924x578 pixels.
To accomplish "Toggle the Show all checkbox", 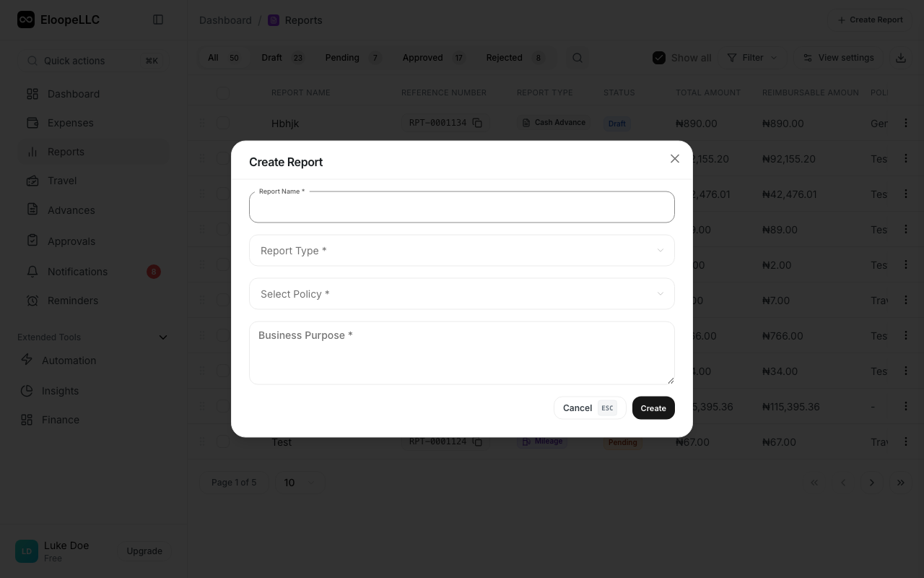I will pyautogui.click(x=659, y=57).
